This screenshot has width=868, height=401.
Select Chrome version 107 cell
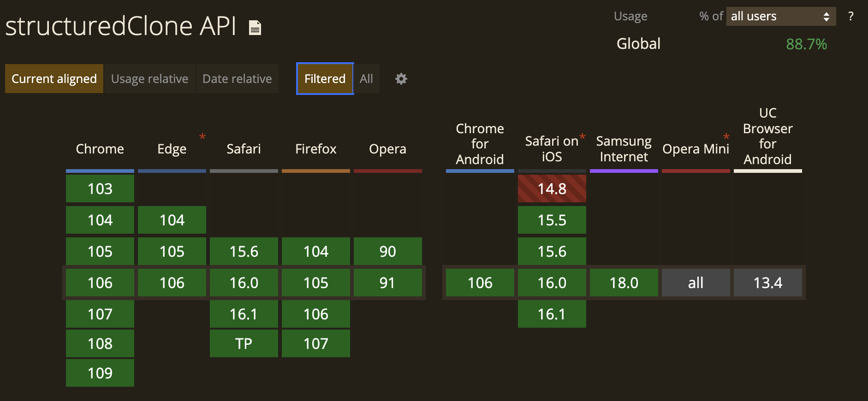pos(100,314)
